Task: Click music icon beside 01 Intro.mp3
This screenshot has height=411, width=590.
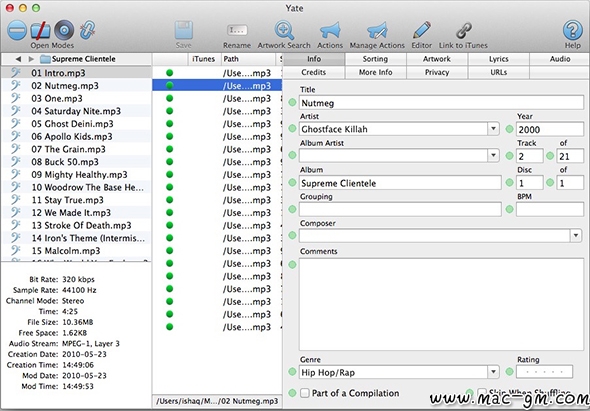Action: (15, 73)
